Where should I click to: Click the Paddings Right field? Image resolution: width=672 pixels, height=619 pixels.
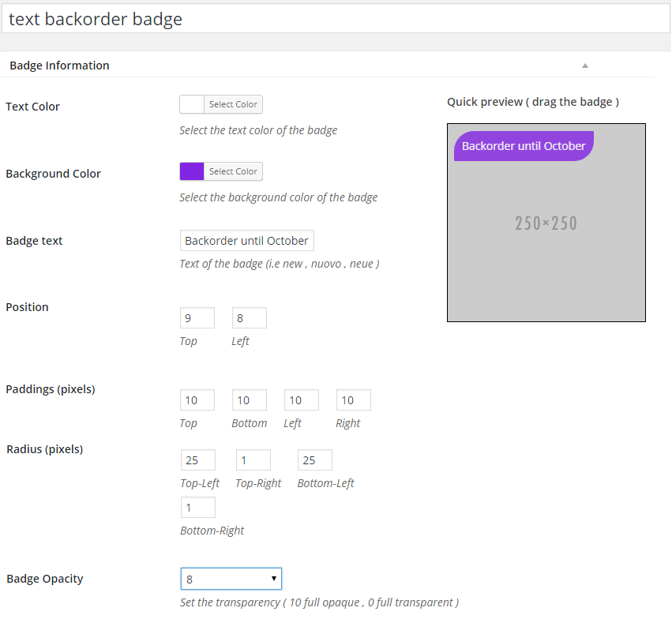353,400
